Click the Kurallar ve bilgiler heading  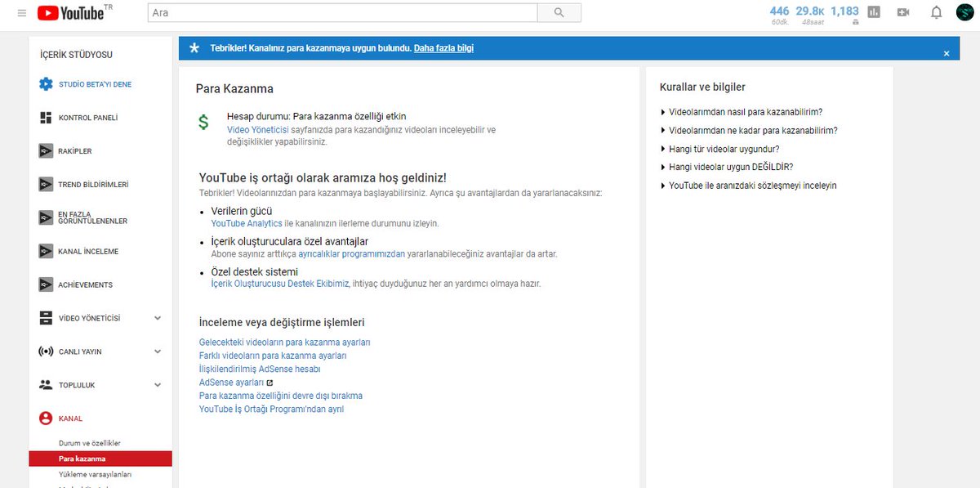[702, 87]
